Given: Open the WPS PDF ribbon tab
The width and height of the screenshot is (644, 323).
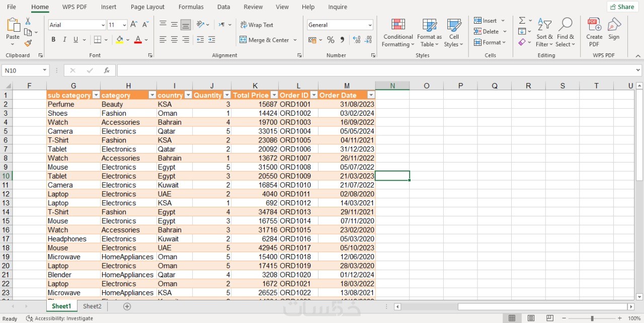Looking at the screenshot, I should point(74,7).
